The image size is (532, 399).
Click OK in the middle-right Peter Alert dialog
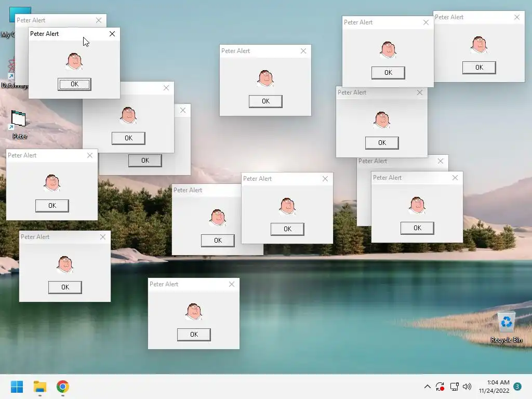coord(382,143)
